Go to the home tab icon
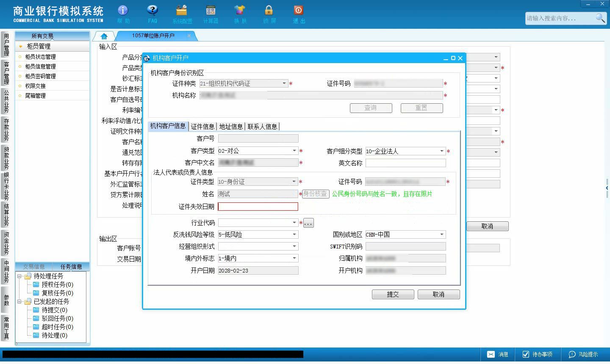610x364 pixels. coord(104,36)
